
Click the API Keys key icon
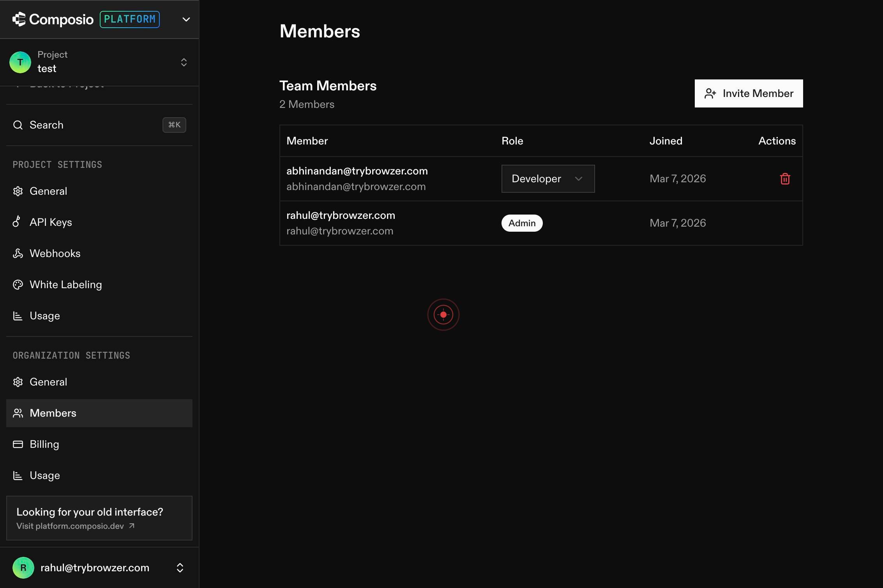pos(17,222)
